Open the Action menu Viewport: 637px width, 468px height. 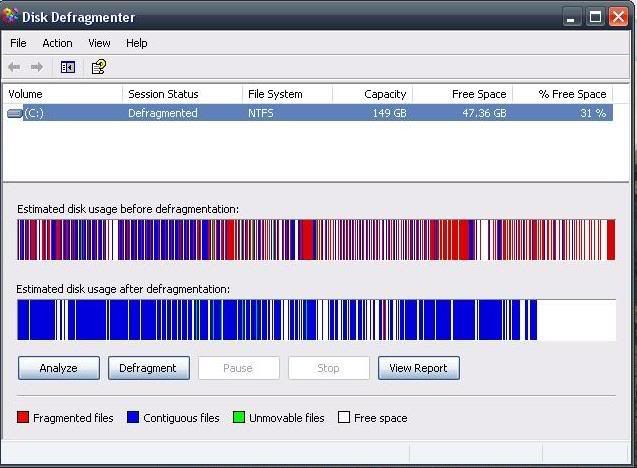[57, 43]
